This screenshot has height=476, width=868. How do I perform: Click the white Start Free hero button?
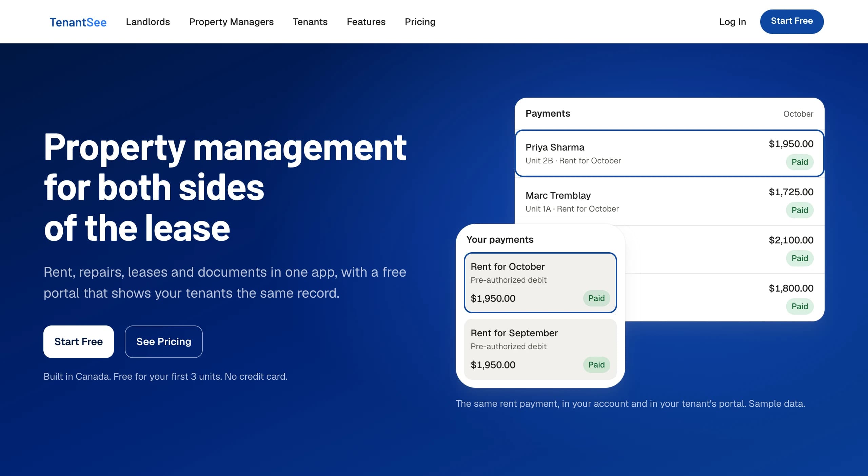[x=79, y=341]
